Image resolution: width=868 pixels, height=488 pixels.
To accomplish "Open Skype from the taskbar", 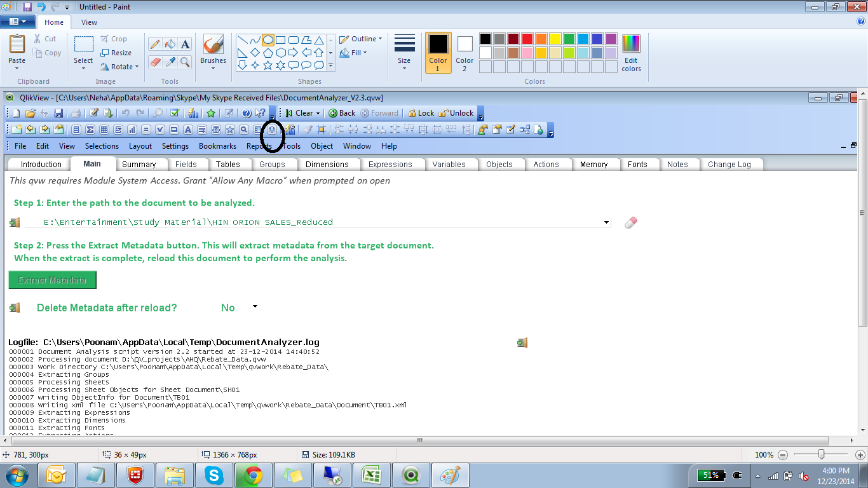I will pyautogui.click(x=214, y=475).
